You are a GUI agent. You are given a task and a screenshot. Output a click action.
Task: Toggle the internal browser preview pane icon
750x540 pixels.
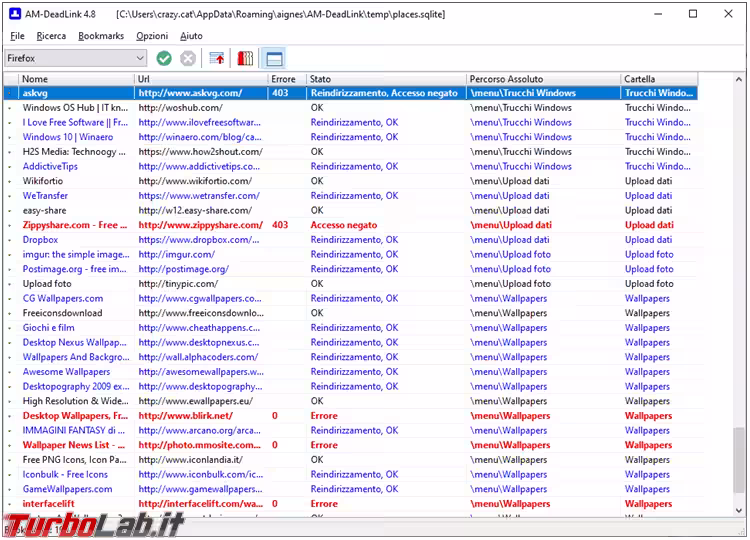click(x=274, y=58)
